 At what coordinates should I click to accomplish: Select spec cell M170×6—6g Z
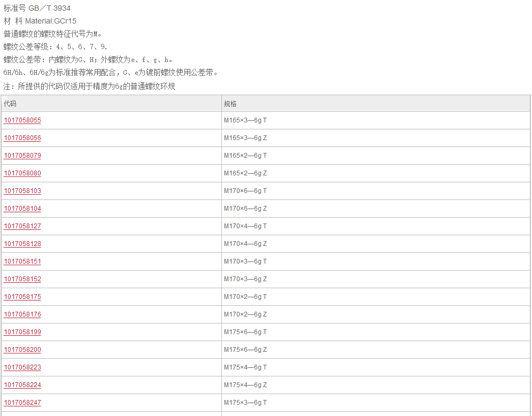coord(376,209)
